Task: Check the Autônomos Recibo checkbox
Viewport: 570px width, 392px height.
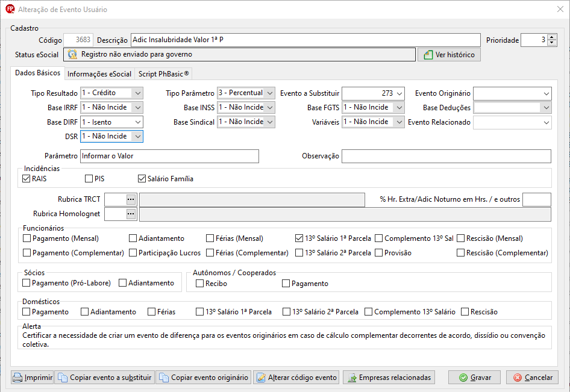Action: pyautogui.click(x=199, y=284)
